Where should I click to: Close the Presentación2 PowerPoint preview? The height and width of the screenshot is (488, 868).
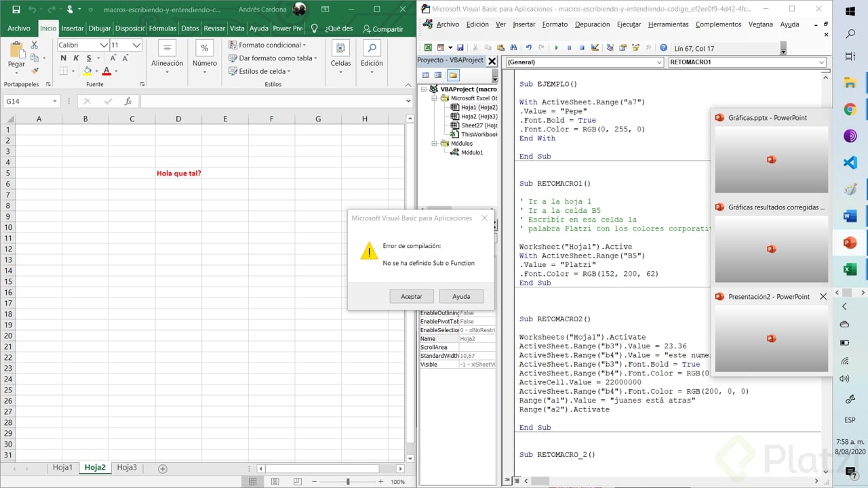[x=823, y=296]
